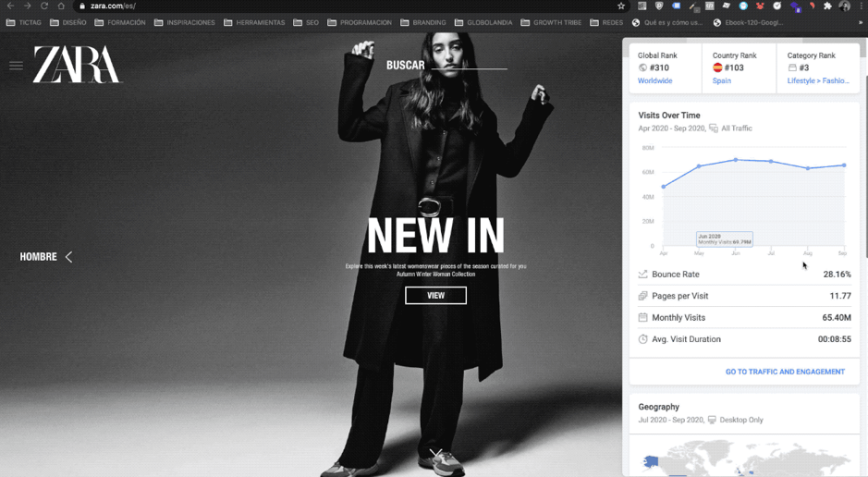
Task: Open the BRANDING bookmarks folder
Action: 423,23
